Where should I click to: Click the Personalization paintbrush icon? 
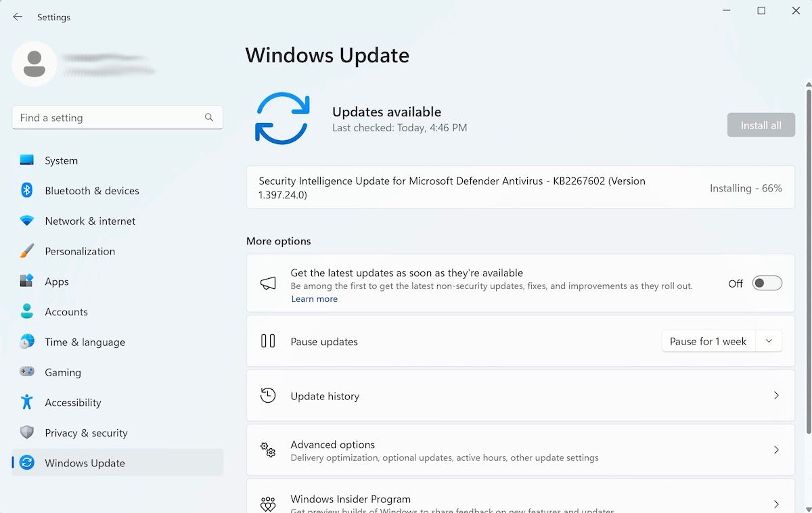tap(27, 251)
